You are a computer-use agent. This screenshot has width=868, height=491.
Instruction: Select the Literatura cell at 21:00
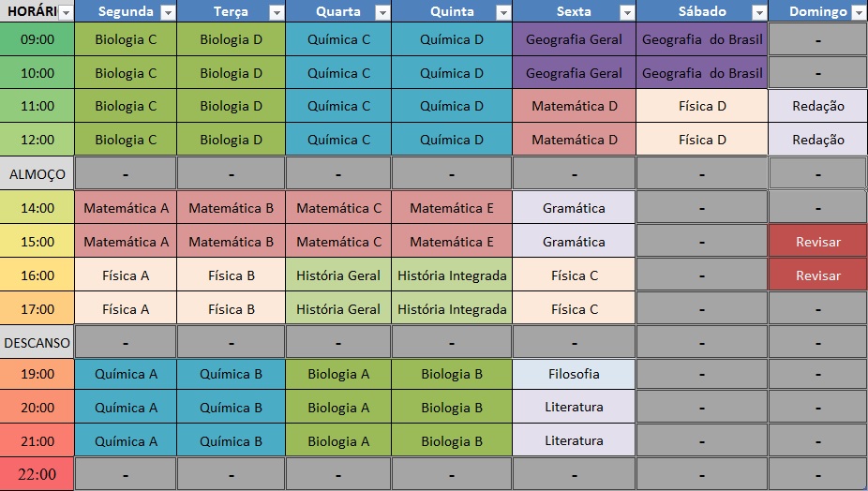(574, 440)
